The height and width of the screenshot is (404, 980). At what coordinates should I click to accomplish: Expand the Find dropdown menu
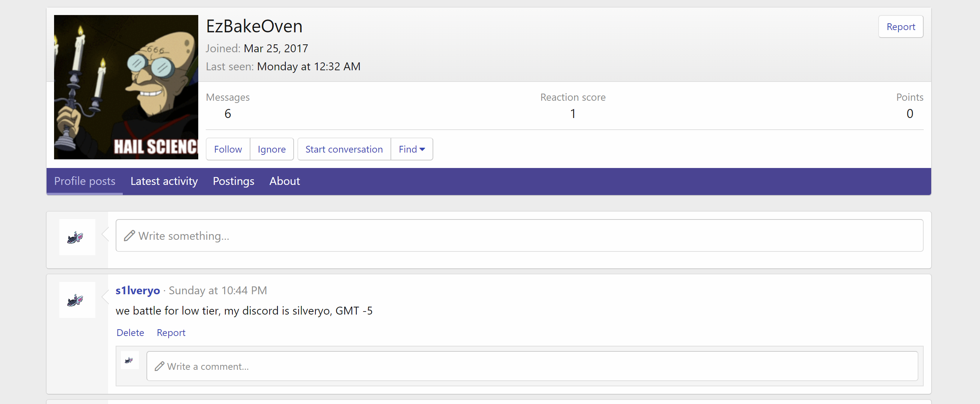(x=412, y=149)
